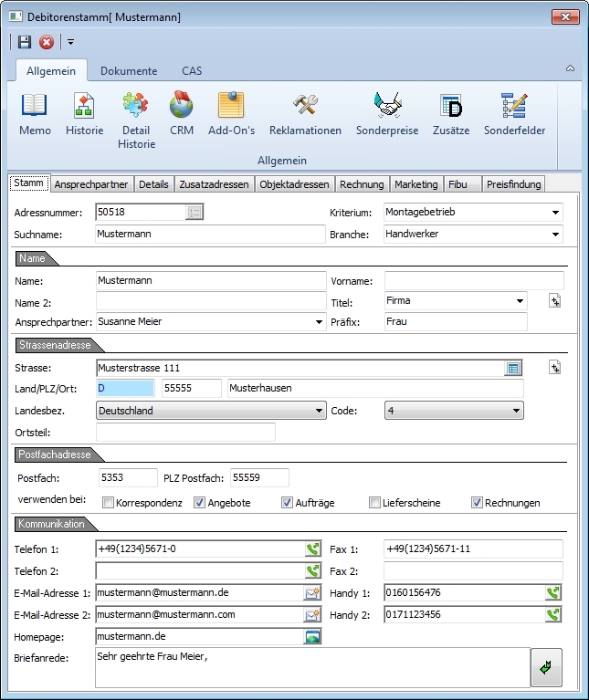
Task: Click Handy 2 phone dial icon
Action: pyautogui.click(x=553, y=615)
